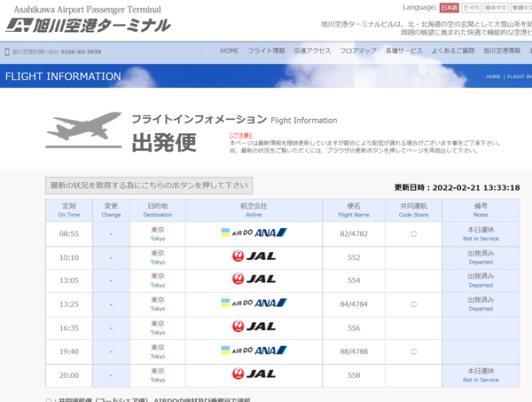Click JAL logo for flight 556
This screenshot has height=402, width=532.
click(254, 327)
